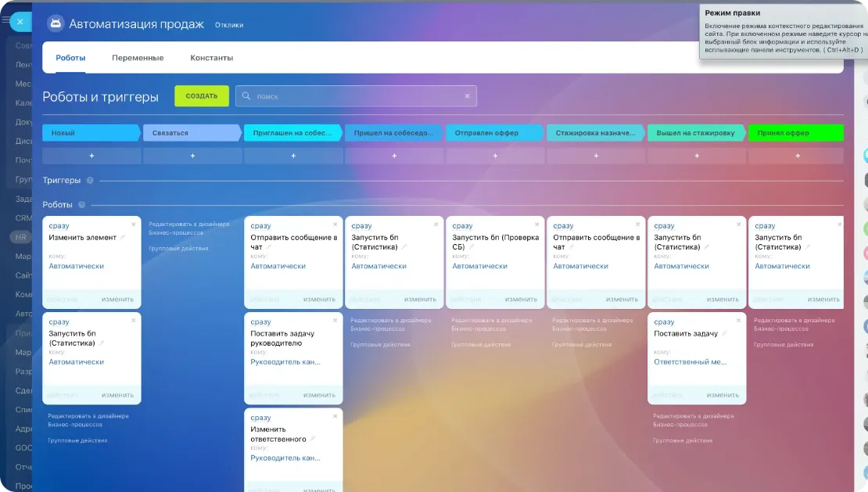Click изменить on Поставить задачу руководителю card
The width and height of the screenshot is (868, 492).
point(319,395)
